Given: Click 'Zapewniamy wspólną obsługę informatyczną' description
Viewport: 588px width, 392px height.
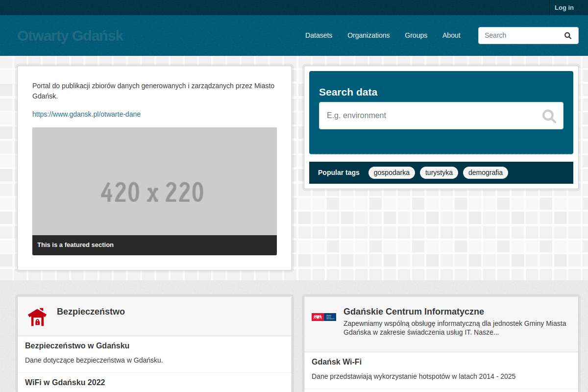Looking at the screenshot, I should 455,328.
